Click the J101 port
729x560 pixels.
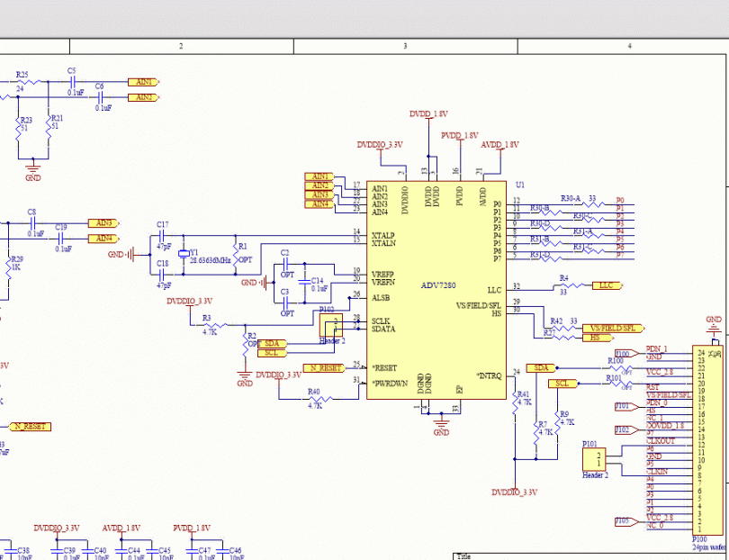[626, 406]
